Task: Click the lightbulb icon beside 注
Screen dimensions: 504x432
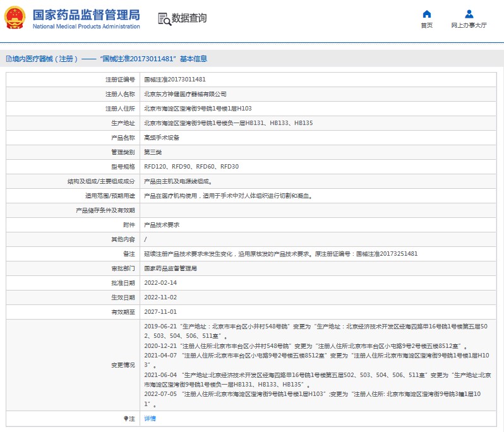Action: (x=125, y=419)
